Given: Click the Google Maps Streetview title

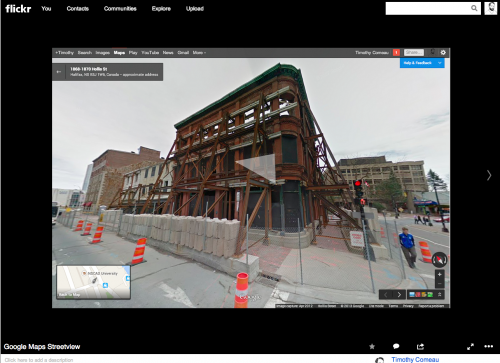Looking at the screenshot, I should 42,347.
